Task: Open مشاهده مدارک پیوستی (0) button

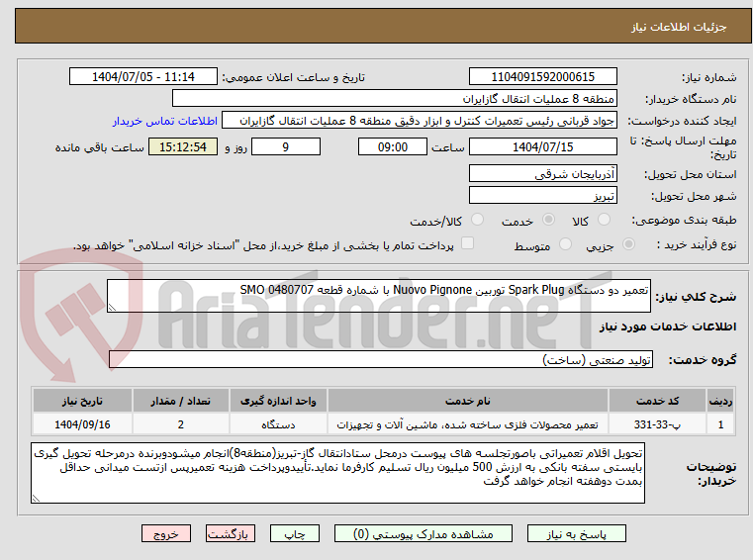Action: click(424, 533)
